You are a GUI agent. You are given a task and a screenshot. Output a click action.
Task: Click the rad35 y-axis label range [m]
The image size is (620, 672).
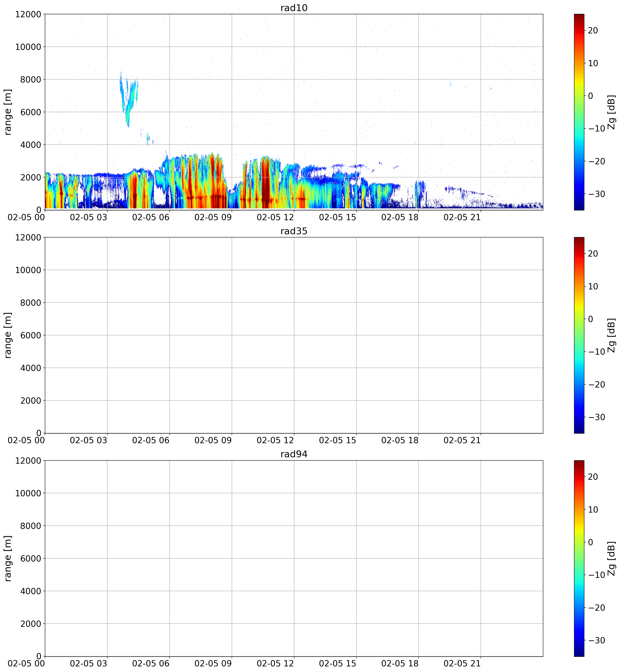pos(8,335)
